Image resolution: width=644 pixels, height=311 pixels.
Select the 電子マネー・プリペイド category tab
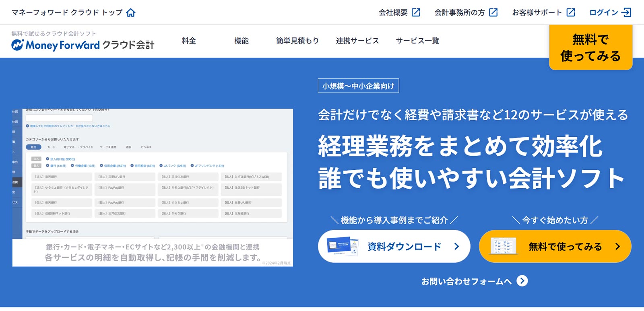pyautogui.click(x=78, y=147)
